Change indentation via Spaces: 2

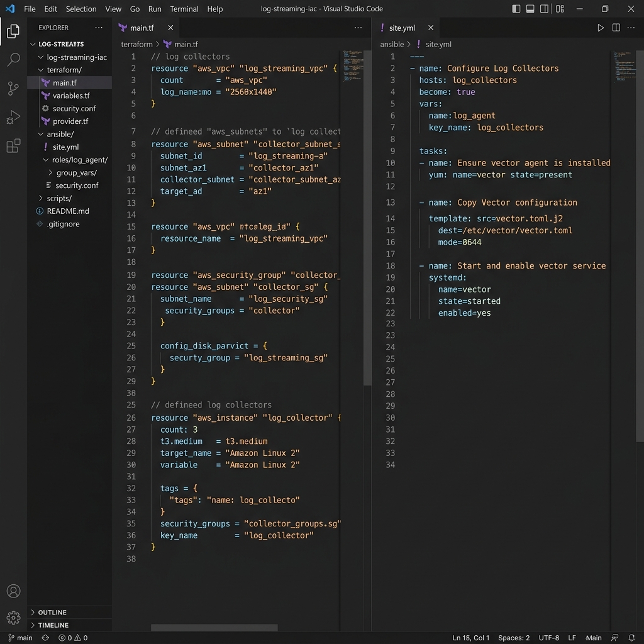(514, 638)
